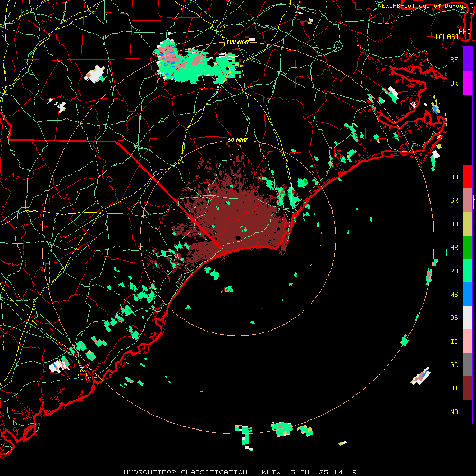Click the 'RA' legend label
Viewport: 476px width, 476px height.
[x=454, y=271]
